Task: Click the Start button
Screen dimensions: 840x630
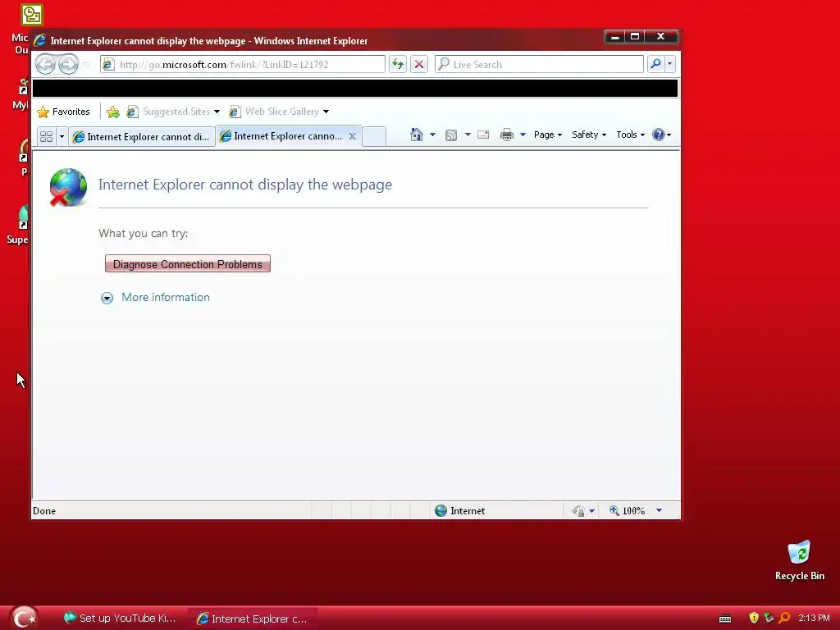Action: pyautogui.click(x=24, y=618)
